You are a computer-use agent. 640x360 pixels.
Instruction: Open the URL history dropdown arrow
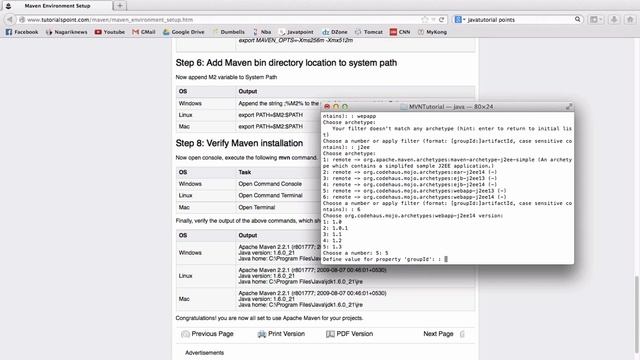tap(433, 20)
